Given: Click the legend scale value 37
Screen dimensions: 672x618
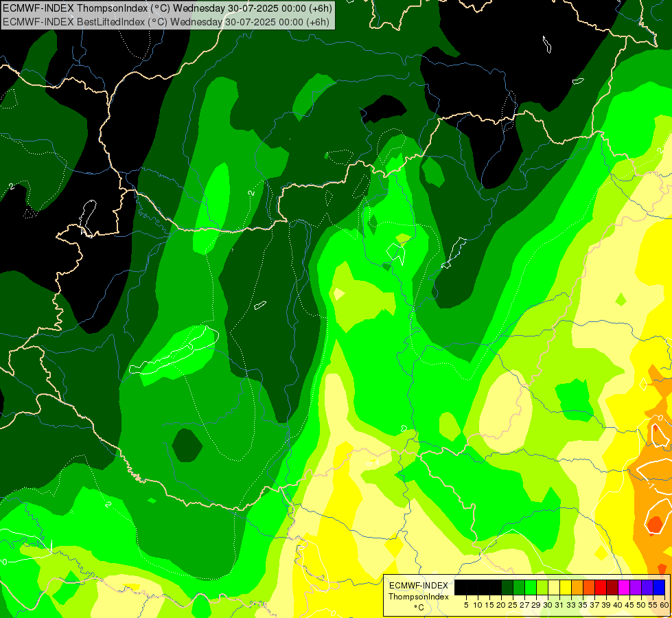Looking at the screenshot, I should pyautogui.click(x=594, y=605).
